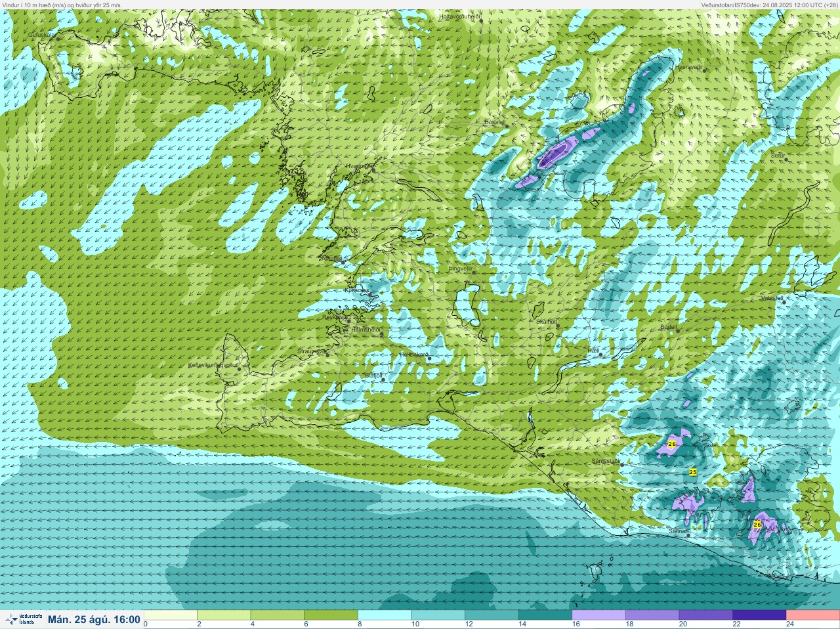Click the Hvanneyri station dot
The image size is (840, 629).
(x=373, y=170)
